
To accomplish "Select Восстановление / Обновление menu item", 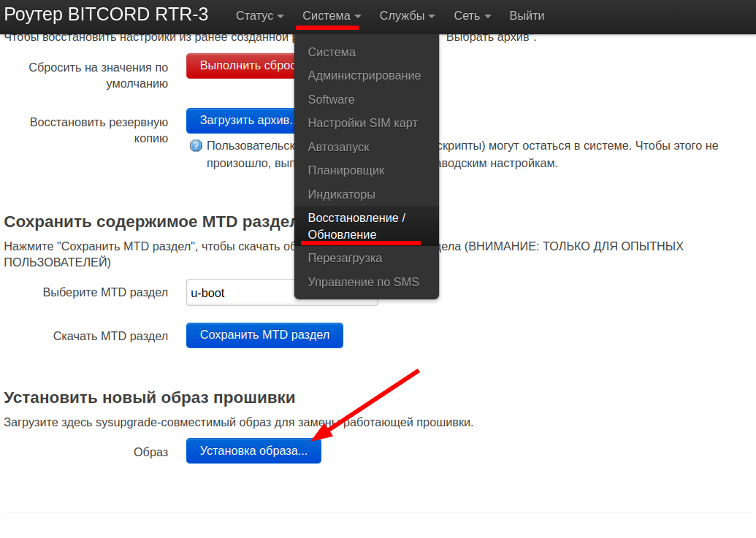I will [356, 226].
